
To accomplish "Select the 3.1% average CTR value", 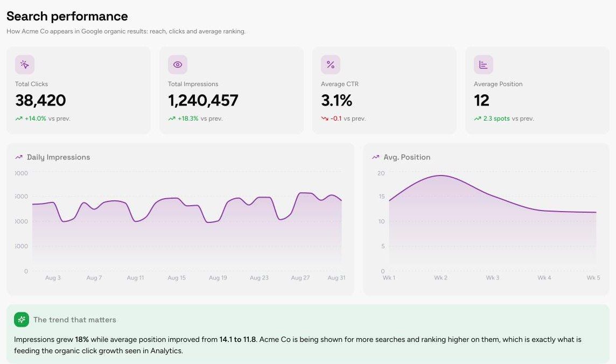I will click(x=337, y=101).
